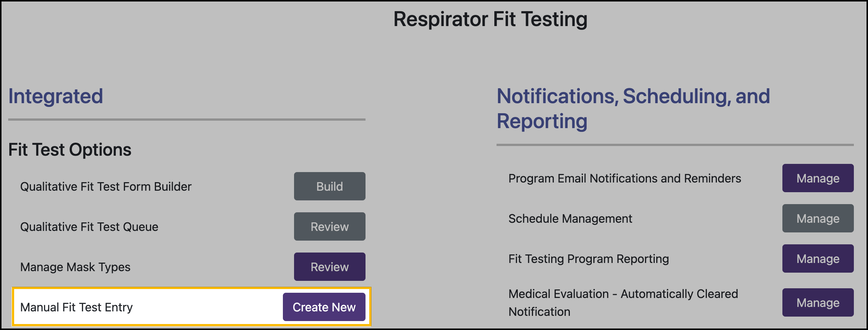Click Review next to Manage Mask Types
Image resolution: width=868 pixels, height=330 pixels.
pos(329,266)
